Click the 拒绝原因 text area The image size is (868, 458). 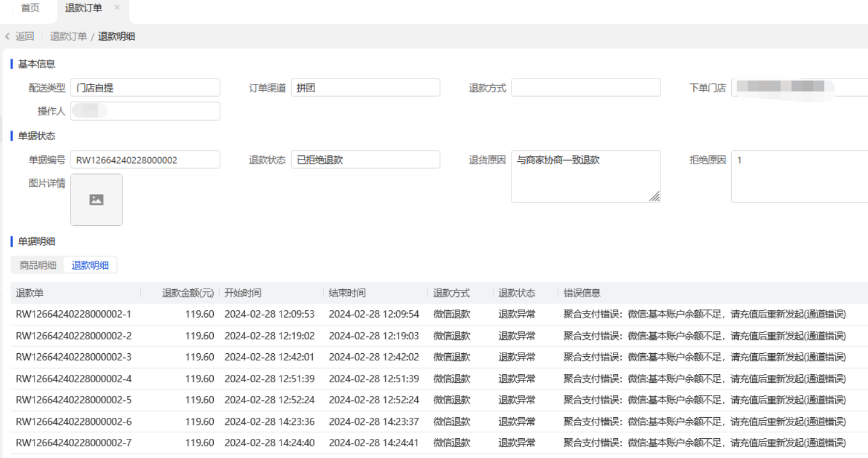coord(799,176)
